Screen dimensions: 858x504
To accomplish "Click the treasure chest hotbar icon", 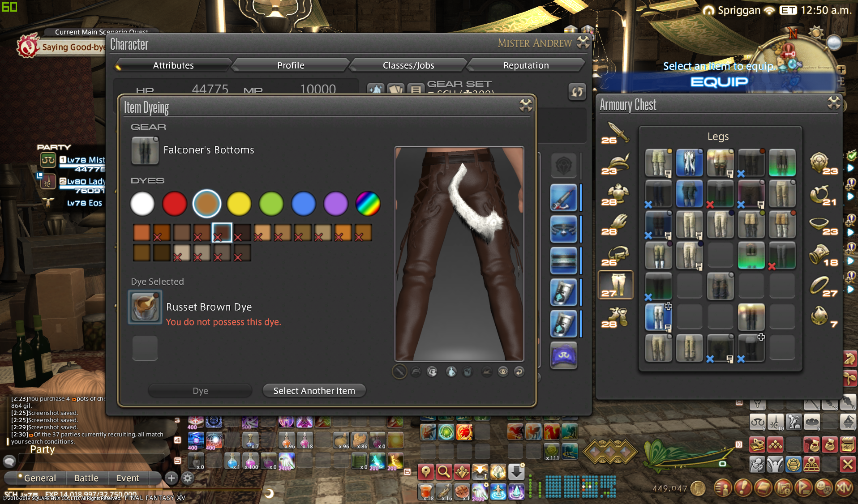I will (847, 445).
